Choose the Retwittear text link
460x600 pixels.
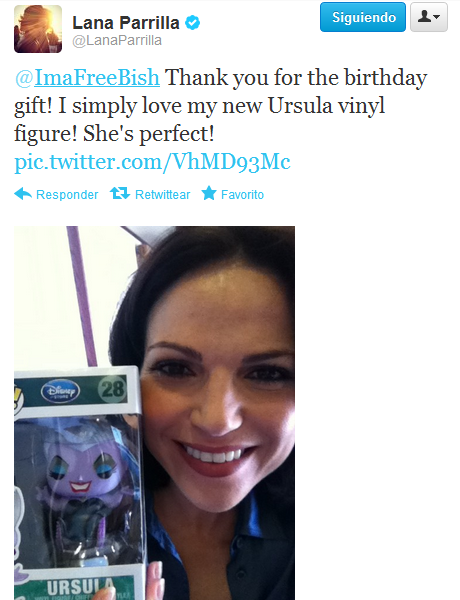[x=162, y=195]
